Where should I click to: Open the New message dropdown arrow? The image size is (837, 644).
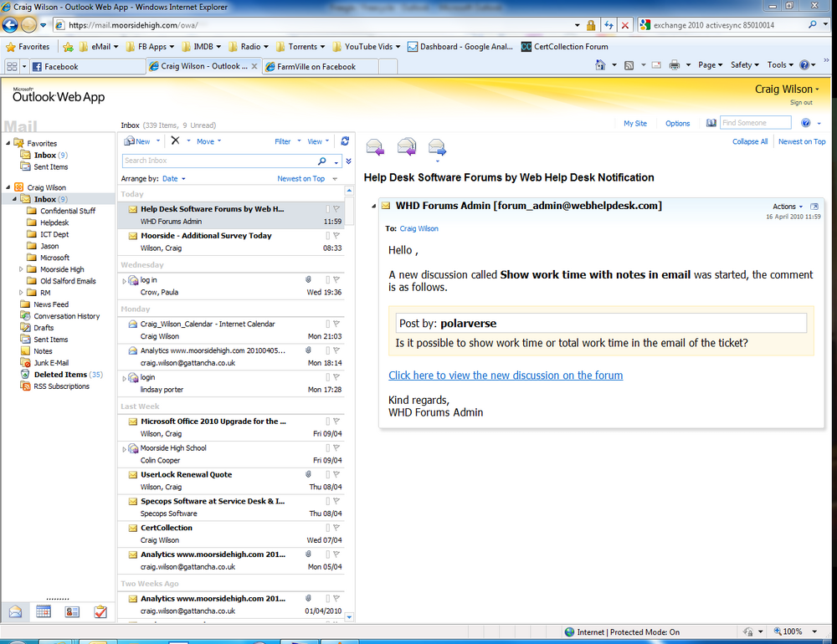coord(158,141)
